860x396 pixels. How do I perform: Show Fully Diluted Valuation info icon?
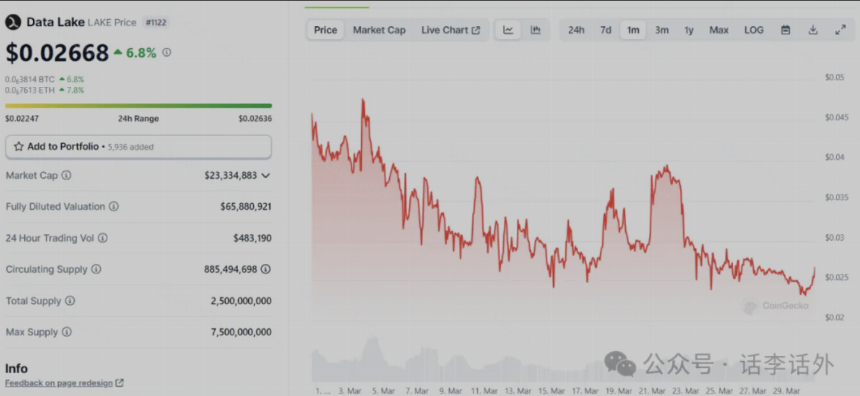pyautogui.click(x=114, y=207)
